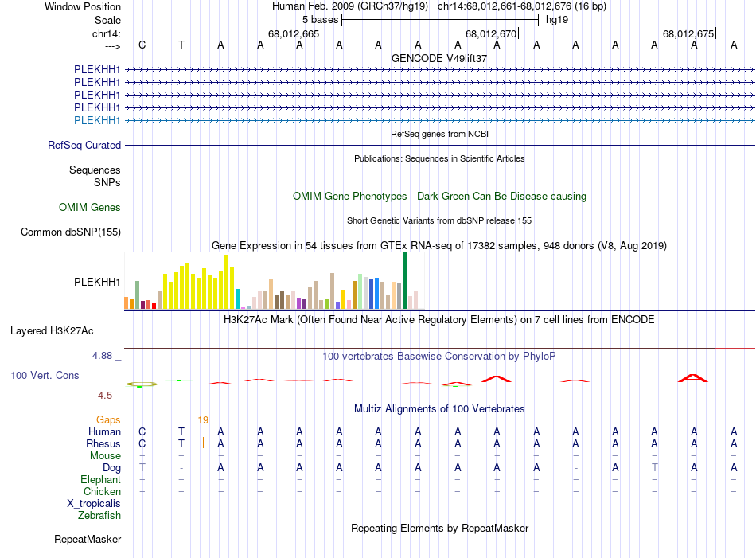Image resolution: width=756 pixels, height=558 pixels.
Task: Click the 100 Vert. Cons track label
Action: (45, 375)
